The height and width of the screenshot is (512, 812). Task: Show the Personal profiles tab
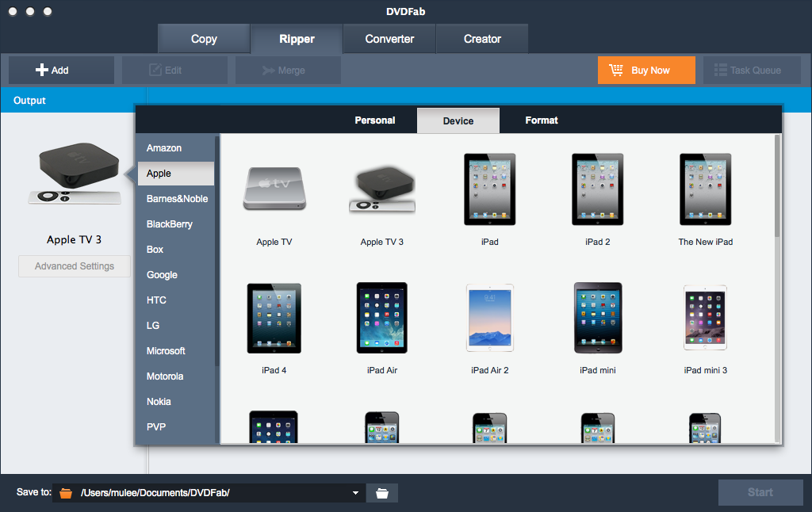(x=375, y=120)
